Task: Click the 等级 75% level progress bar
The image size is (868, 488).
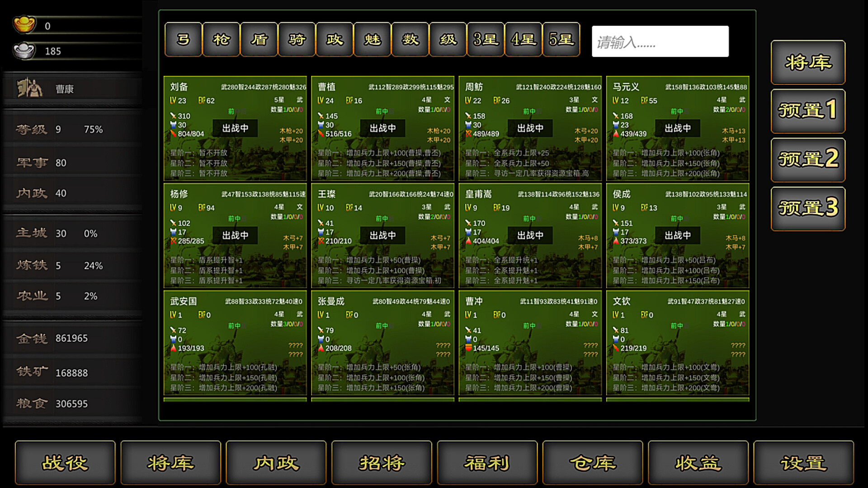Action: (72, 129)
